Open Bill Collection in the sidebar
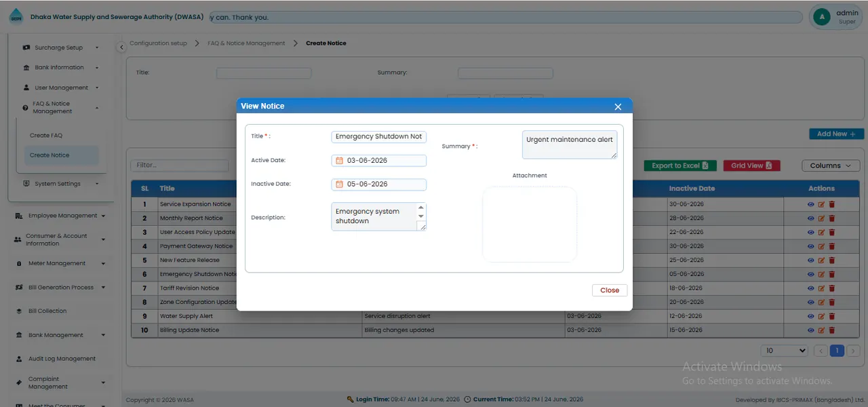Viewport: 868px width, 407px height. [47, 311]
